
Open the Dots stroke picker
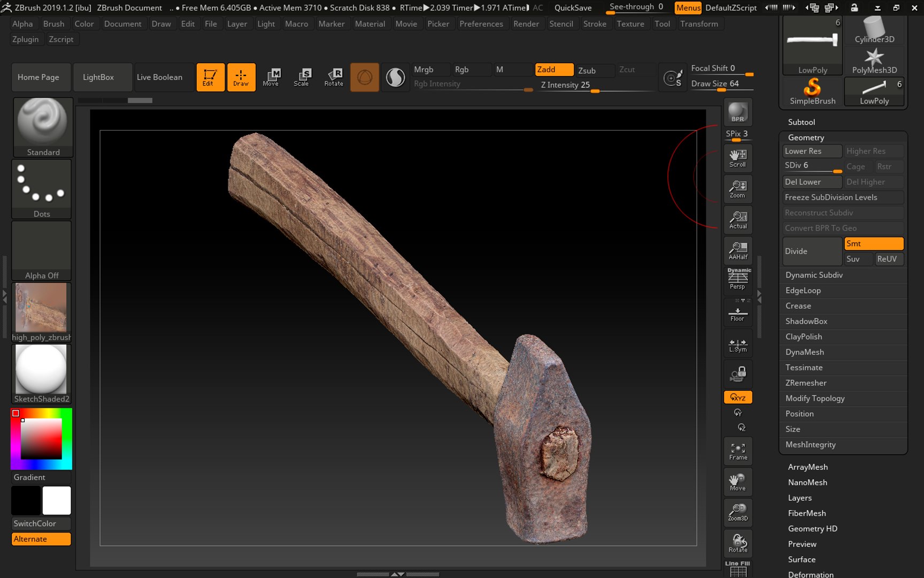point(42,189)
